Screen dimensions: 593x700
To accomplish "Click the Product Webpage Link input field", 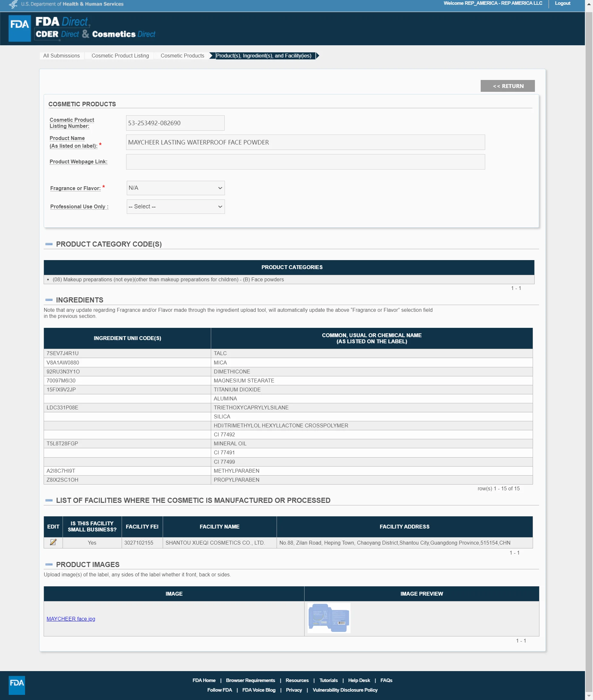I will pos(305,162).
